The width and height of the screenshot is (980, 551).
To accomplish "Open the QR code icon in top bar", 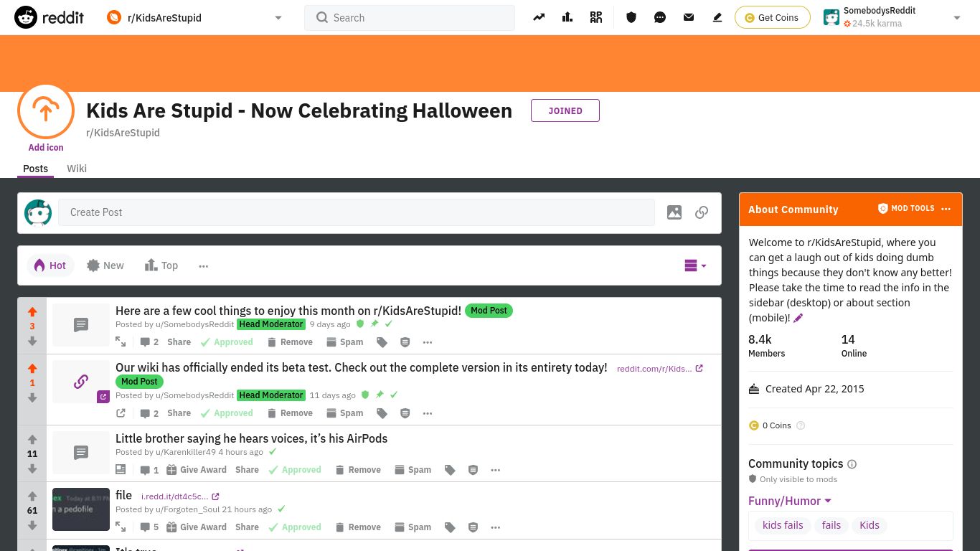I will tap(595, 17).
